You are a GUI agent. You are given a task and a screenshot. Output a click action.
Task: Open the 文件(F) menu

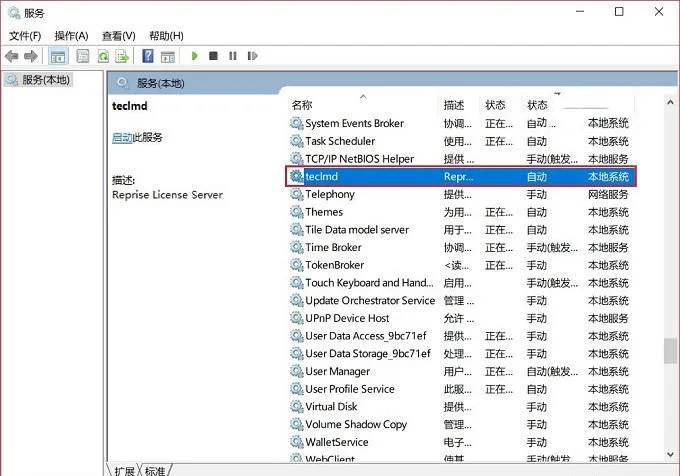25,36
